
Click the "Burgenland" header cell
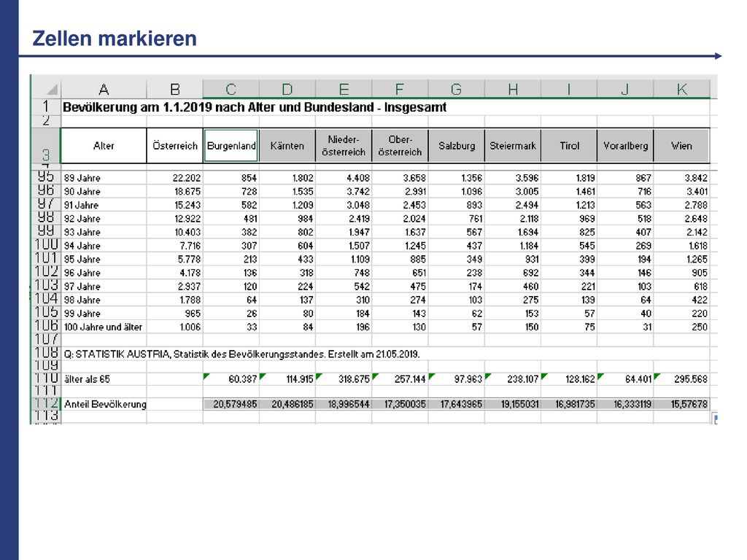pos(231,146)
